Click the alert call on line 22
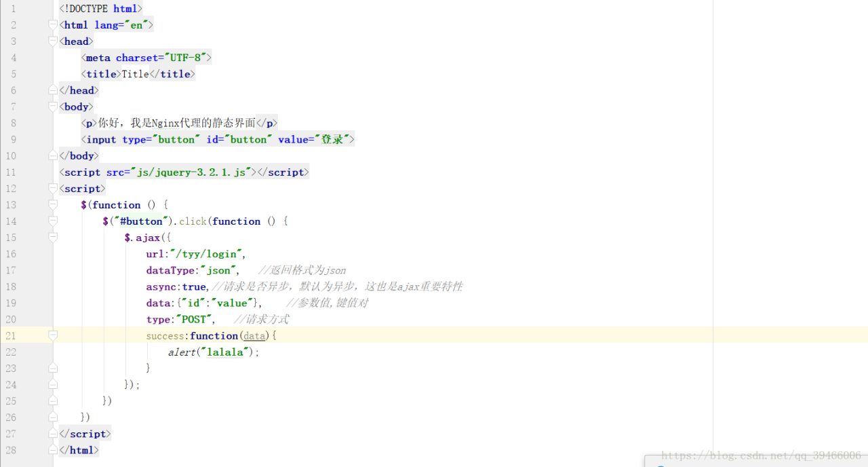This screenshot has height=467, width=868. 182,352
